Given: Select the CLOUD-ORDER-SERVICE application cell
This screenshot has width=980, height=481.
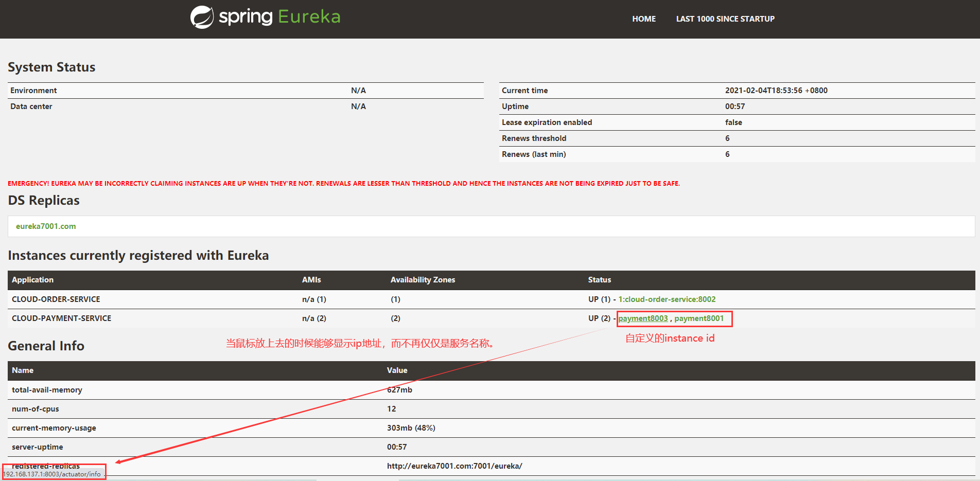Looking at the screenshot, I should 56,299.
